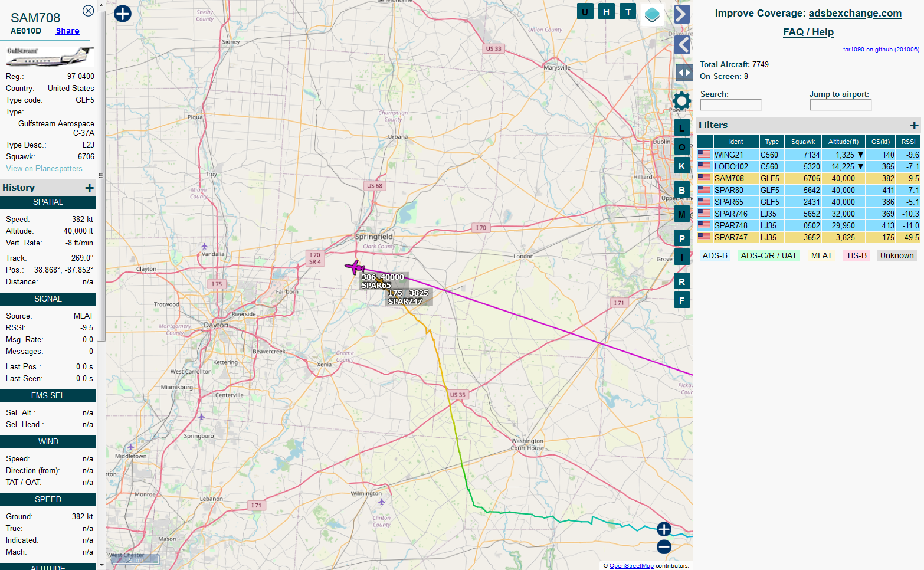Open the FAQ / Help link

point(808,32)
